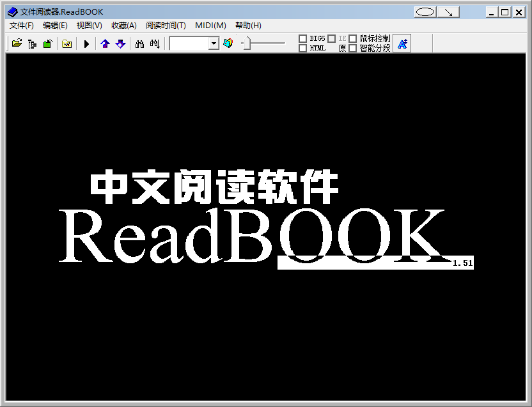Viewport: 532px width, 407px height.
Task: Enable the BIG5 encoding checkbox
Action: [302, 39]
